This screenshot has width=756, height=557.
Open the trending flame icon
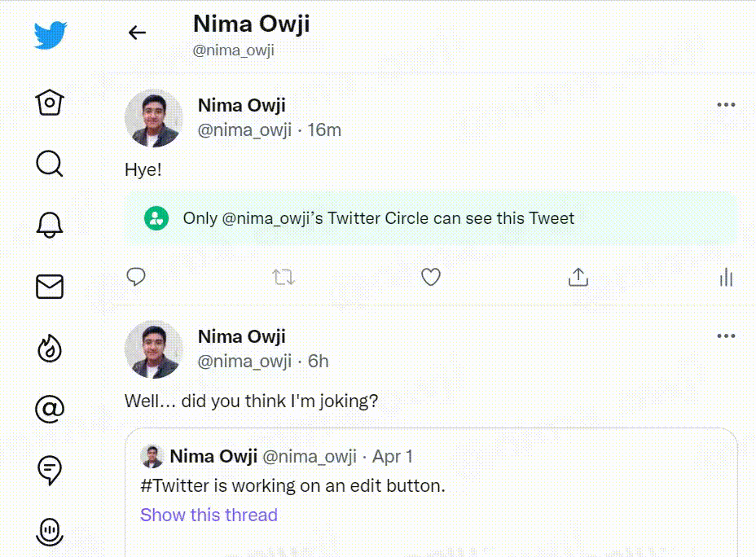pyautogui.click(x=50, y=348)
